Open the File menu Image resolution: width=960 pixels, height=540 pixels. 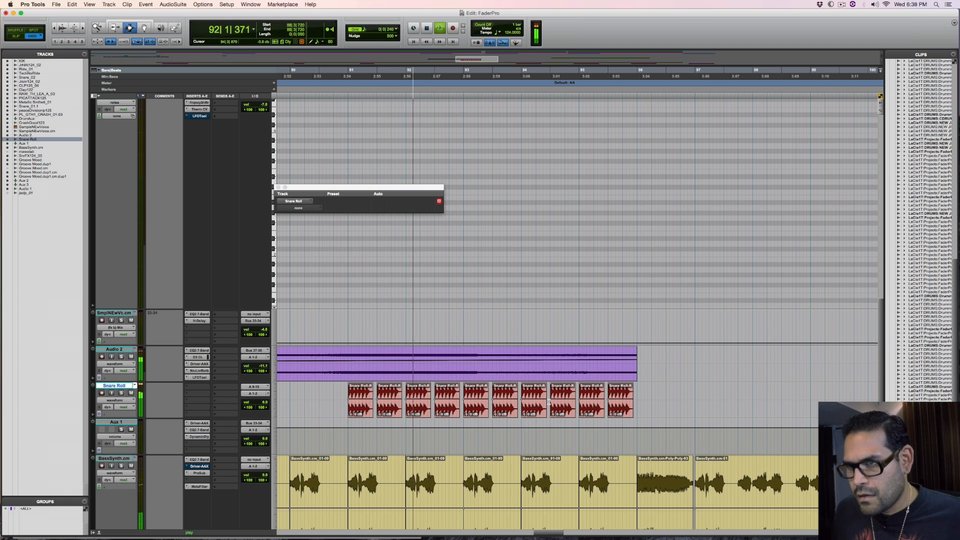click(x=56, y=4)
